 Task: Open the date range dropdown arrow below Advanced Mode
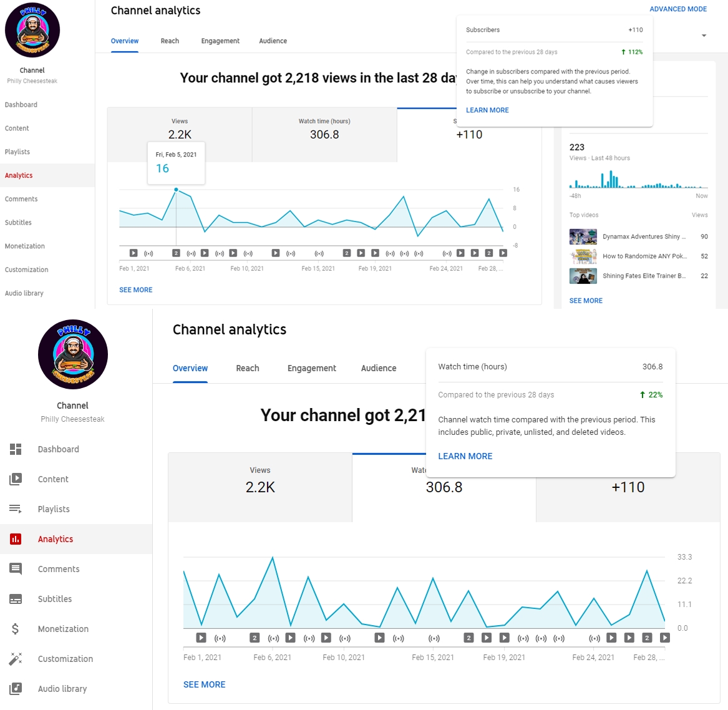pos(704,36)
